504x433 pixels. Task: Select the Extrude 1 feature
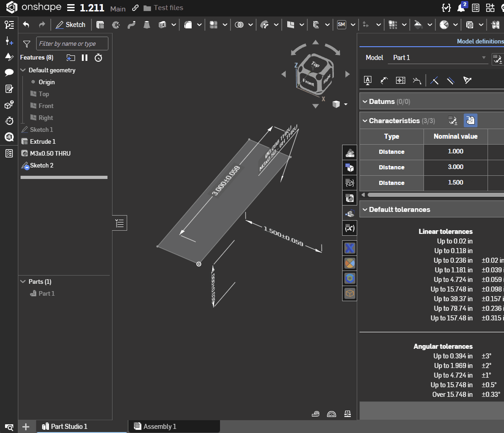[x=43, y=141]
